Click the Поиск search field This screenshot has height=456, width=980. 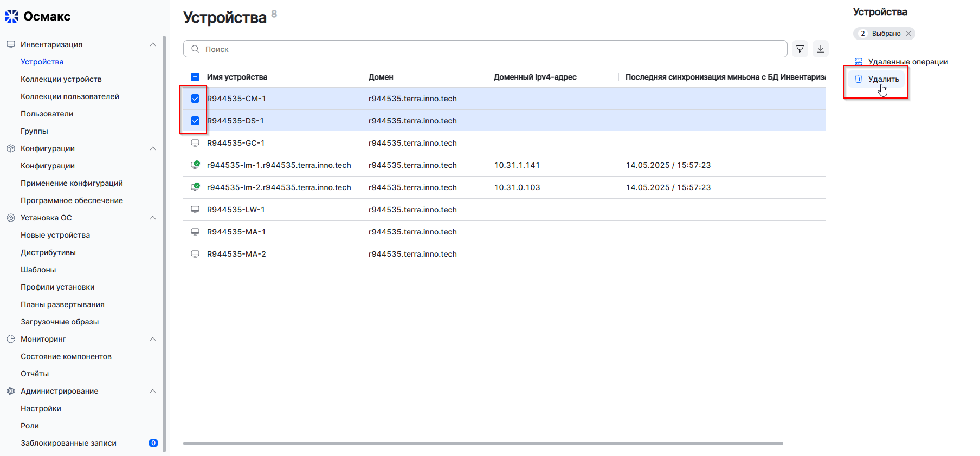point(488,49)
